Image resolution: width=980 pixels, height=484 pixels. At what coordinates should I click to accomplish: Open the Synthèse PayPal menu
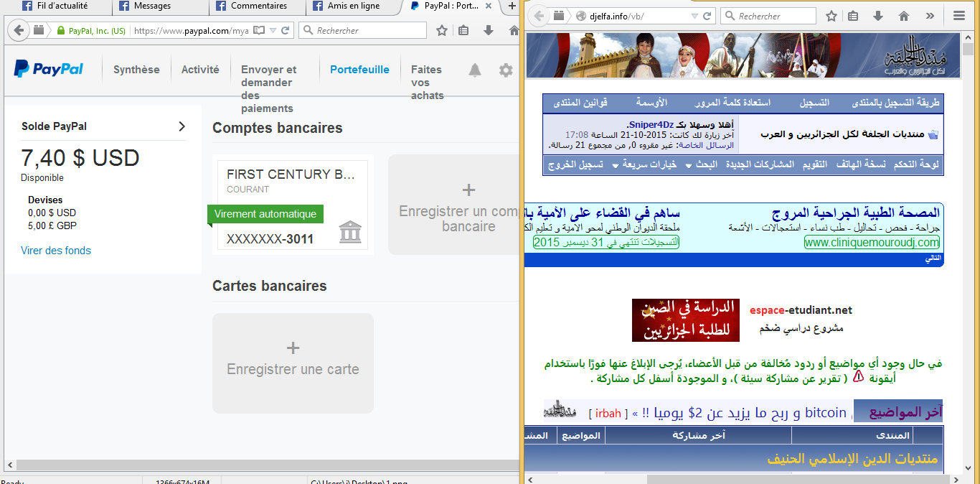point(136,70)
